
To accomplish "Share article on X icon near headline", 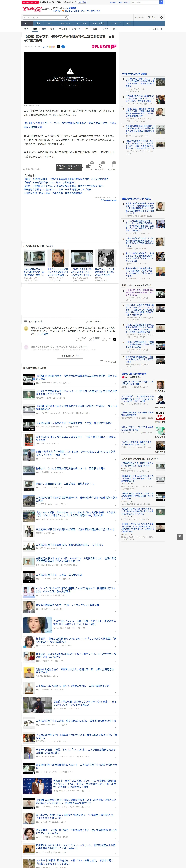I will click(58, 47).
